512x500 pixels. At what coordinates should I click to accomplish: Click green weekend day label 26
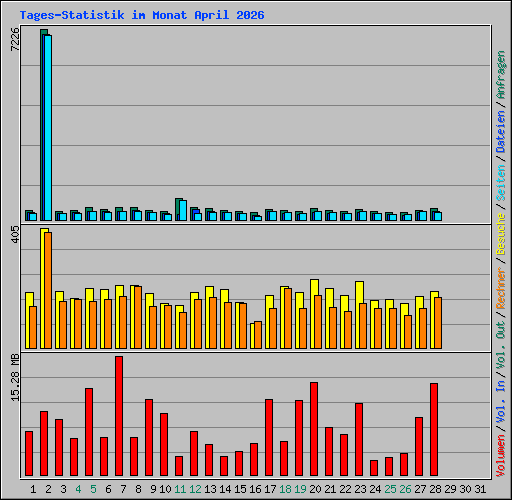click(405, 489)
